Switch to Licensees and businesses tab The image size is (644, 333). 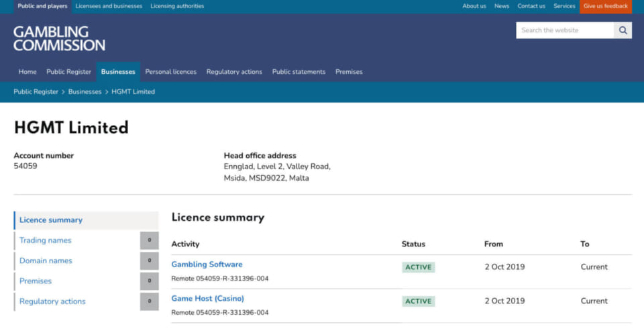109,6
